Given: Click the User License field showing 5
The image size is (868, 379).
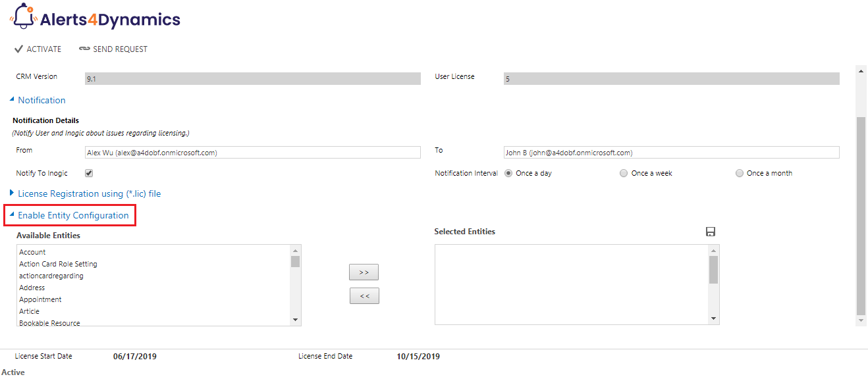Looking at the screenshot, I should [672, 78].
